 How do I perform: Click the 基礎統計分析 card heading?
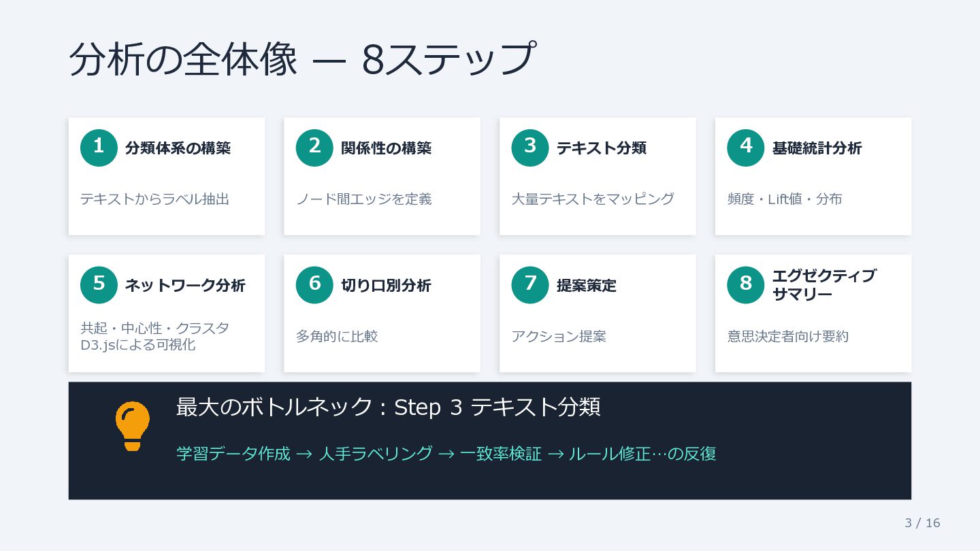pyautogui.click(x=817, y=148)
